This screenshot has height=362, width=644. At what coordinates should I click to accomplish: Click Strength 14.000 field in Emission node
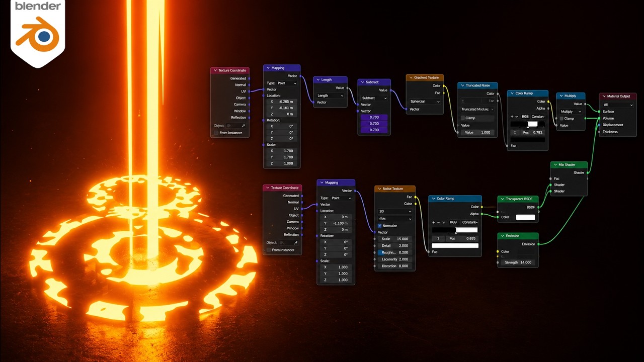[x=518, y=262]
